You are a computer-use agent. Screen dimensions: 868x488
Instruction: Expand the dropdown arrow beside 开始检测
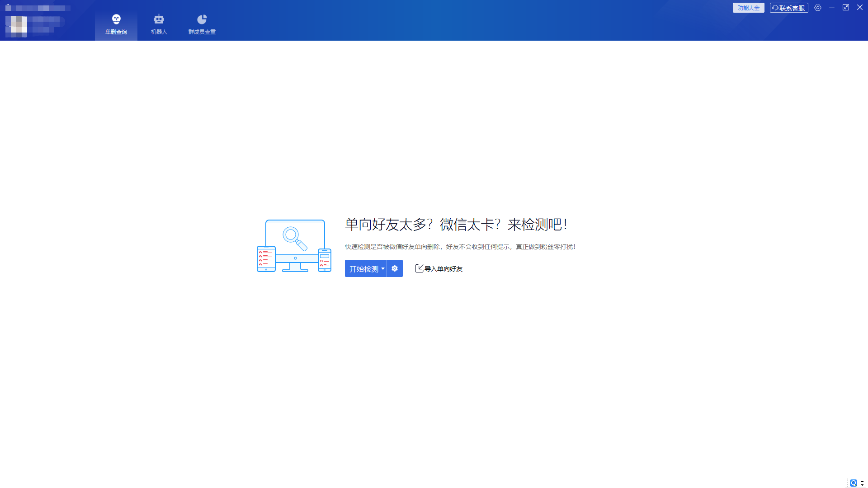point(383,268)
